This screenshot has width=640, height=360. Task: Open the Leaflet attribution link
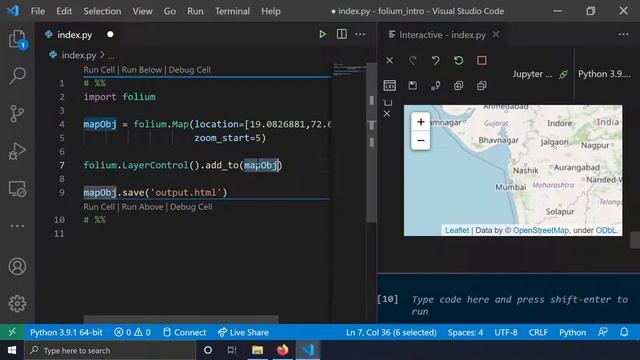(457, 230)
